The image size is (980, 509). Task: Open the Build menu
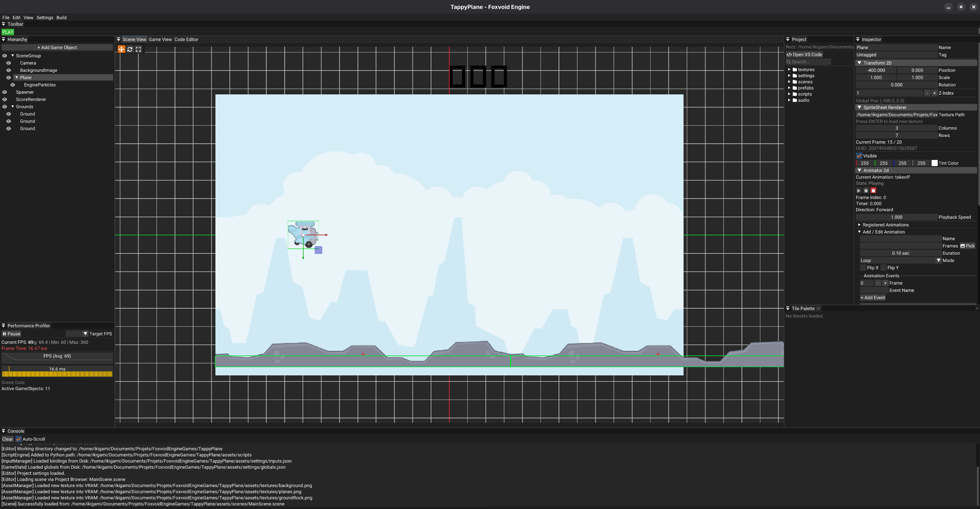tap(61, 17)
